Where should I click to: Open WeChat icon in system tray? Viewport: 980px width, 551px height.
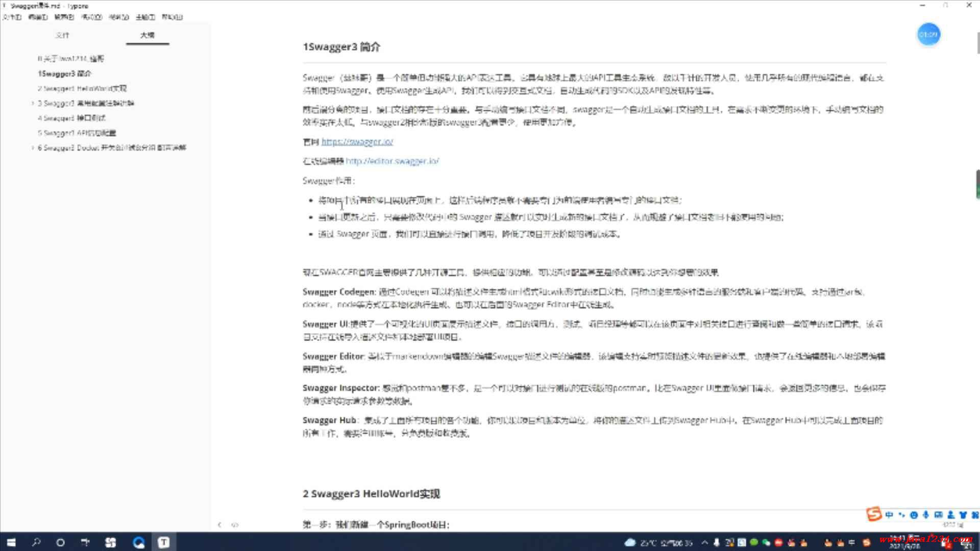(766, 542)
